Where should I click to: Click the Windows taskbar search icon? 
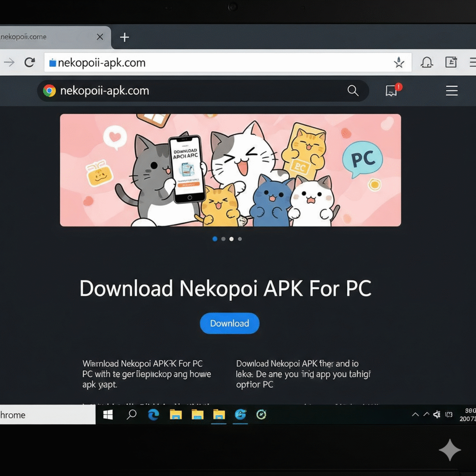coord(131,414)
